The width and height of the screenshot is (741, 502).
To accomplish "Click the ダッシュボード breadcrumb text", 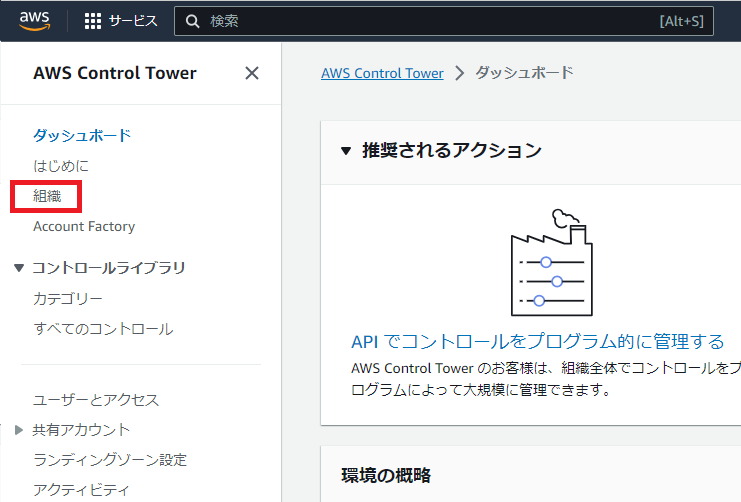I will point(525,73).
